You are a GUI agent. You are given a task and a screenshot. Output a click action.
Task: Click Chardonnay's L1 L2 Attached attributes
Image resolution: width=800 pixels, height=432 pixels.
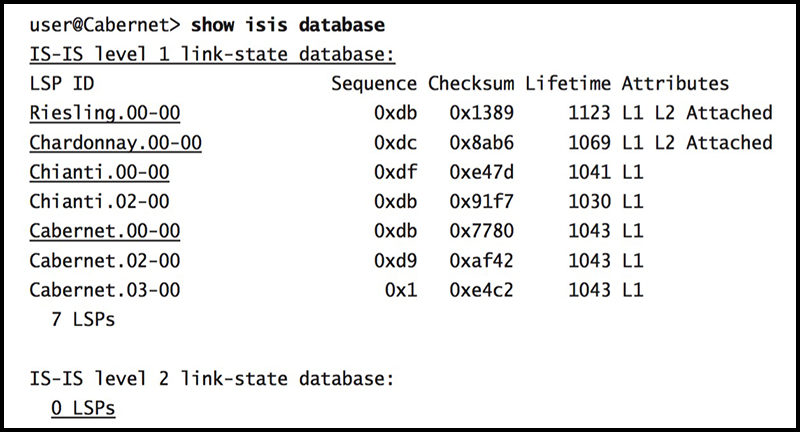pyautogui.click(x=697, y=143)
